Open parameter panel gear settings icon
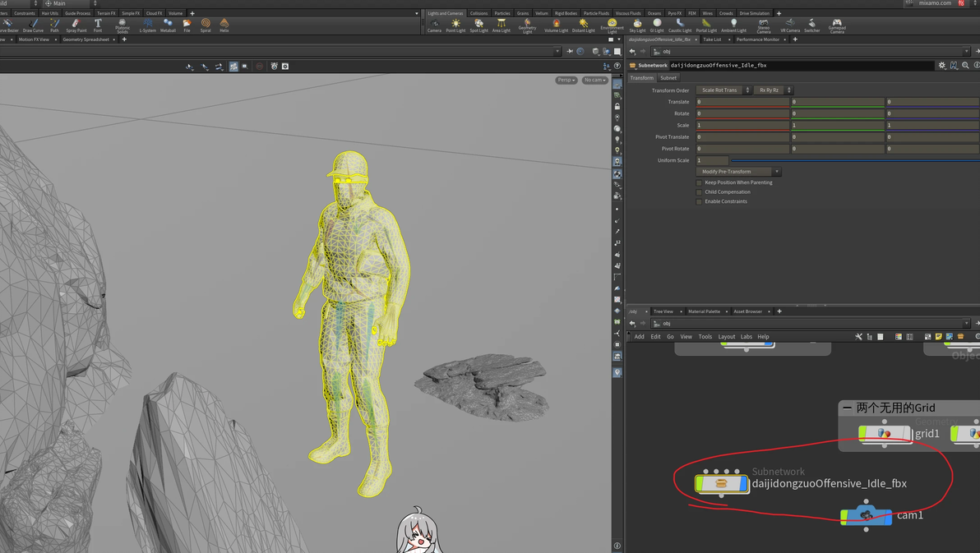This screenshot has width=980, height=553. pos(942,65)
